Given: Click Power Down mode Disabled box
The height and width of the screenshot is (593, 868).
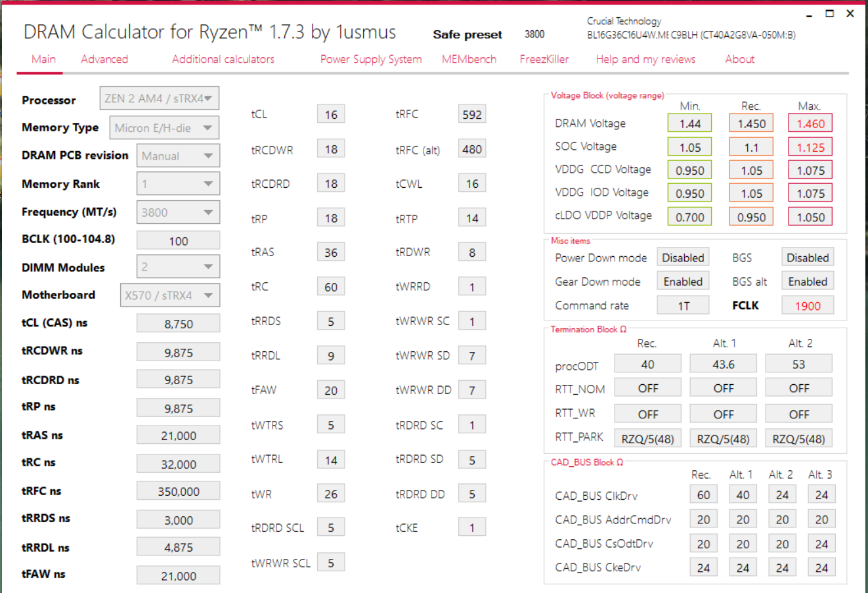Looking at the screenshot, I should [x=683, y=257].
